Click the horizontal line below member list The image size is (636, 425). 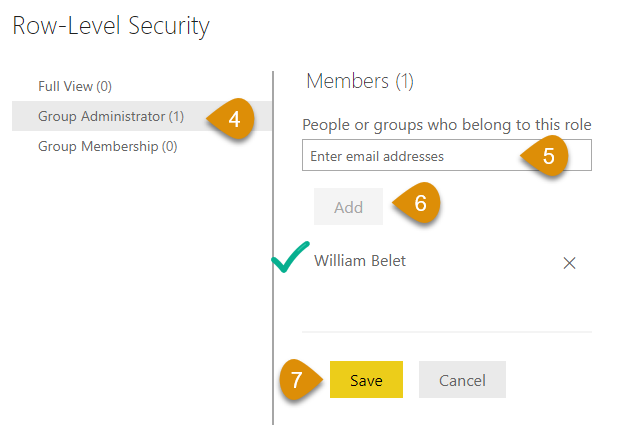(446, 331)
